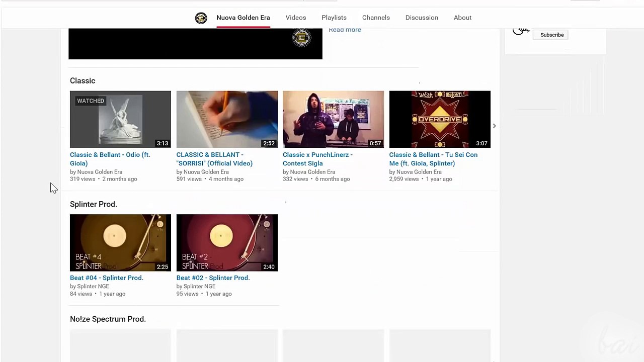This screenshot has height=362, width=644.
Task: Click Nuova Golden Era uploader under Contest Sigla
Action: pyautogui.click(x=312, y=172)
